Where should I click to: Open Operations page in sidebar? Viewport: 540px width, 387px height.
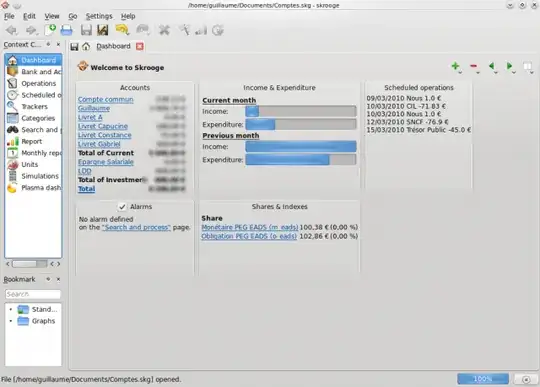[33, 83]
